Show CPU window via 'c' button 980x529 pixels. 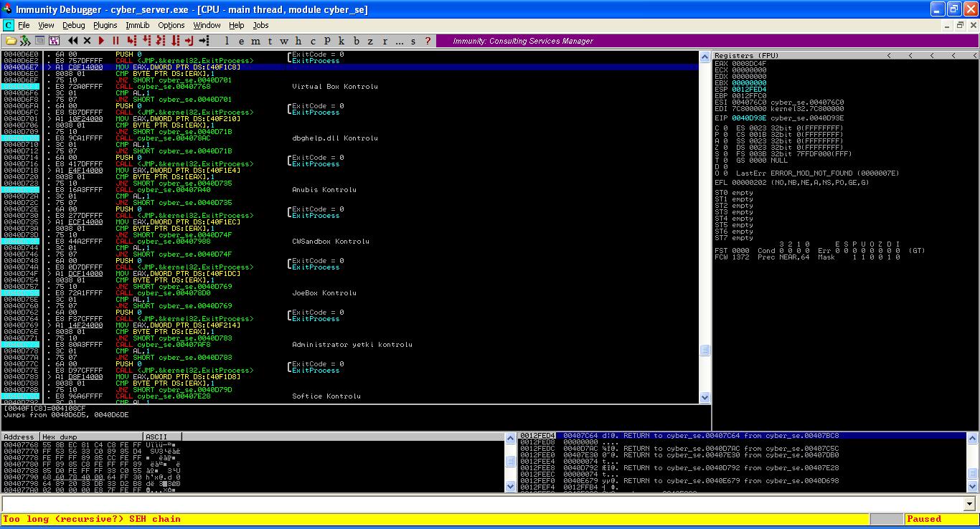[312, 41]
